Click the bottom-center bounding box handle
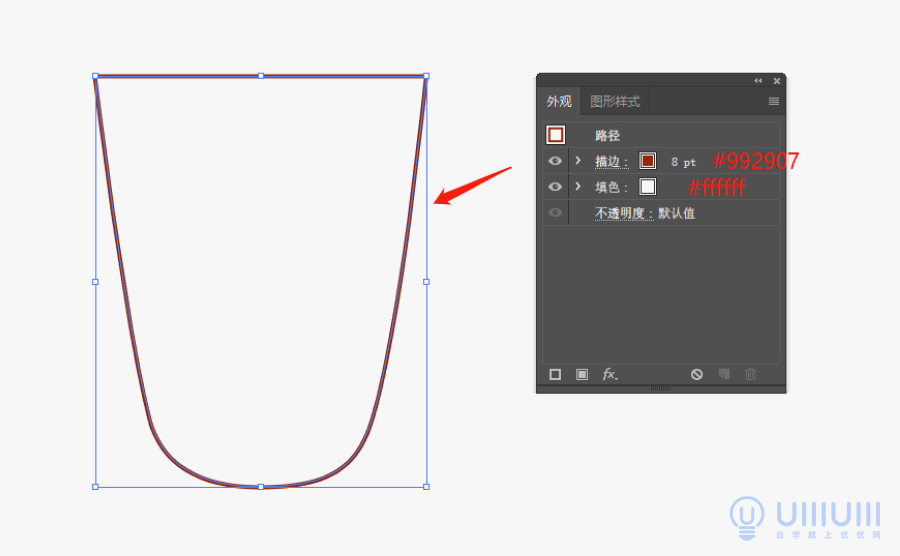The width and height of the screenshot is (900, 556). coord(261,487)
